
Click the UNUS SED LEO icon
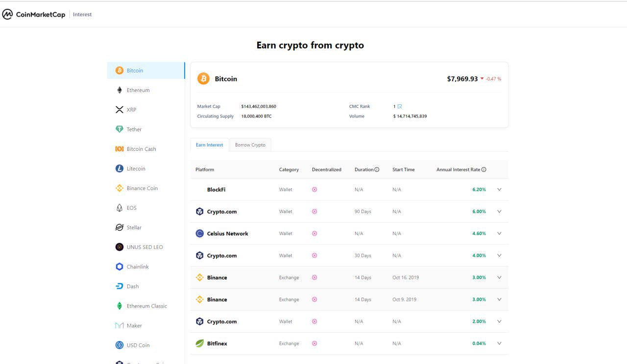(x=120, y=247)
